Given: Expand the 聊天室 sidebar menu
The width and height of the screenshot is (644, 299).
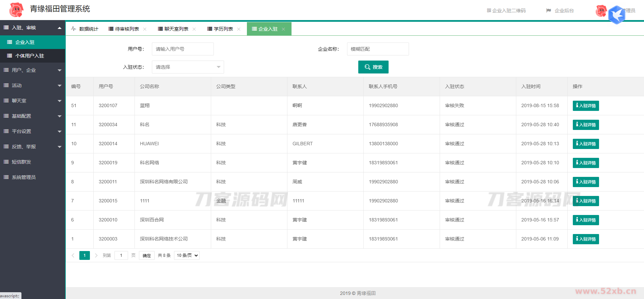Looking at the screenshot, I should pos(32,101).
